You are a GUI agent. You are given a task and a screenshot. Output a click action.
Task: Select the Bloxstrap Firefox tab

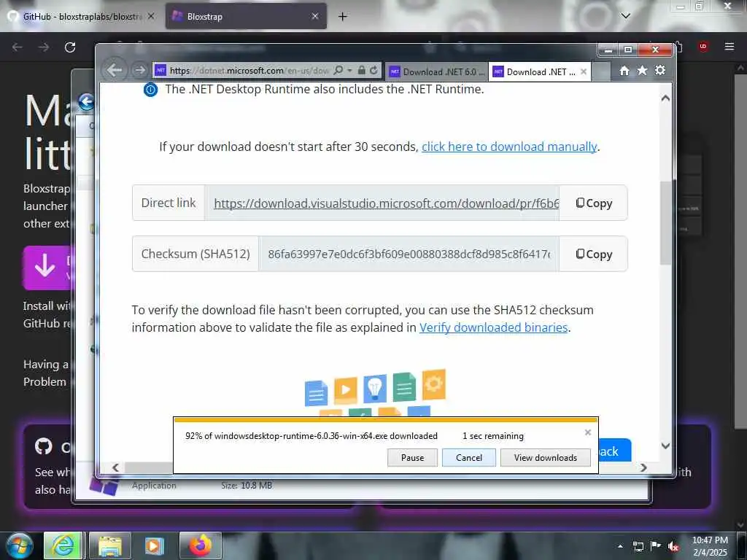coord(245,16)
